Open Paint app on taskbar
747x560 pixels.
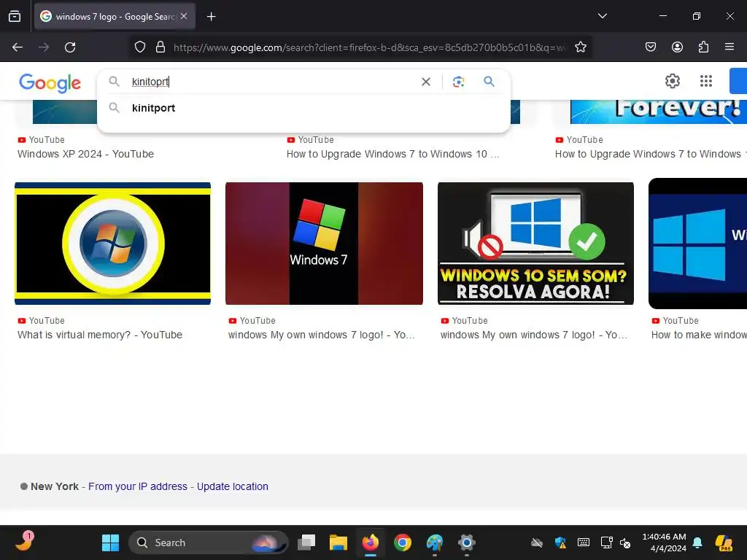(x=435, y=542)
